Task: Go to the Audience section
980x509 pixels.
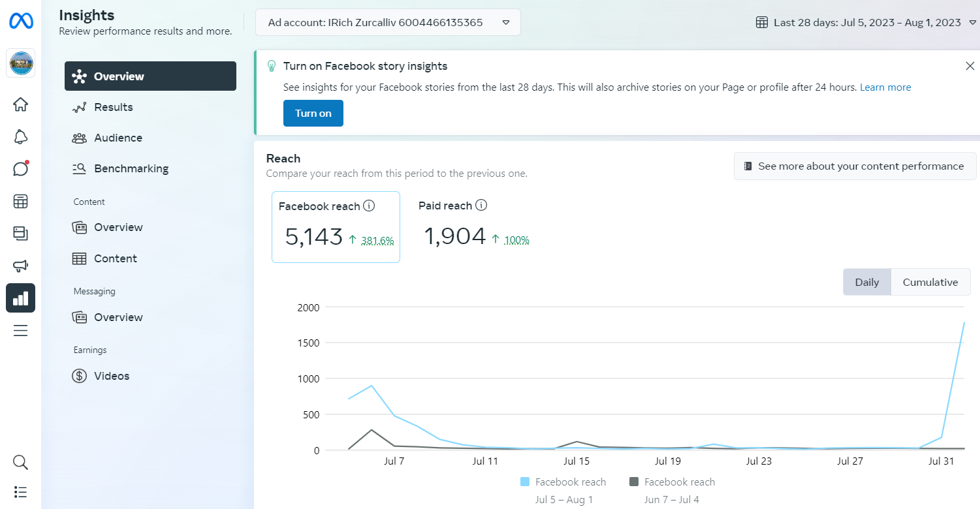Action: (x=118, y=138)
